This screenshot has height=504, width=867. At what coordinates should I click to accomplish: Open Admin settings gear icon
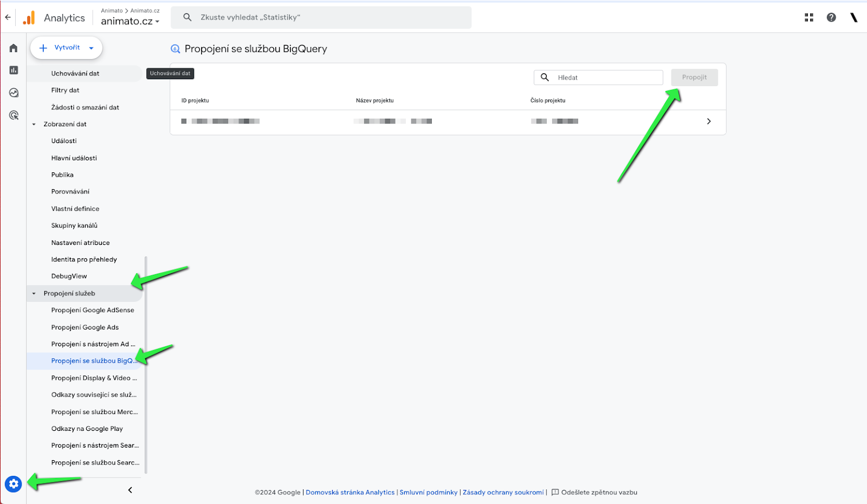pos(14,483)
